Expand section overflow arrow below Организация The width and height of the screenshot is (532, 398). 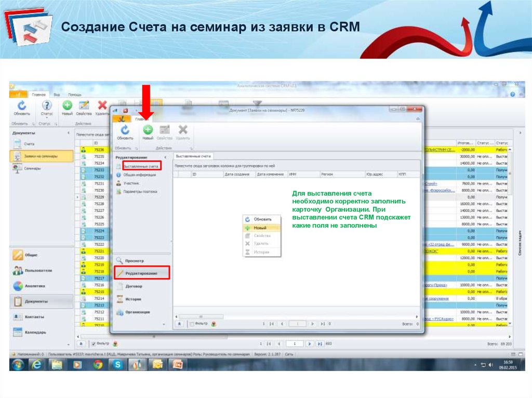pos(164,324)
